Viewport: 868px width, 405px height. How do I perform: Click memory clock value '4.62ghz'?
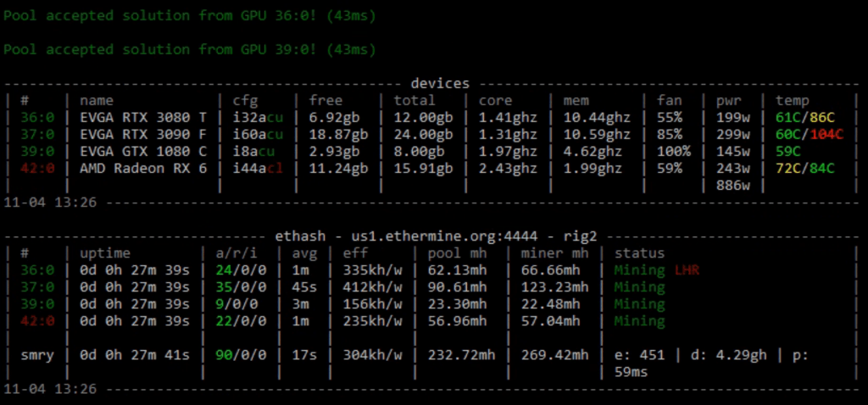[593, 152]
